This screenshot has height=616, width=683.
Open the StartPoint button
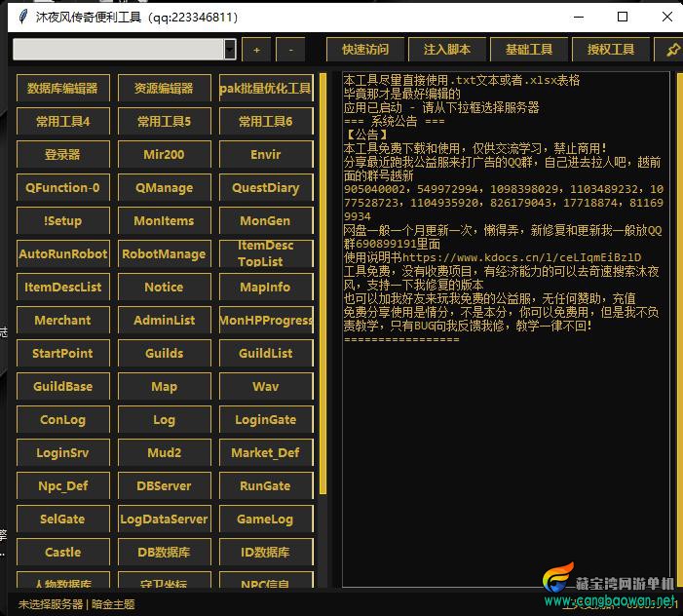tap(62, 353)
